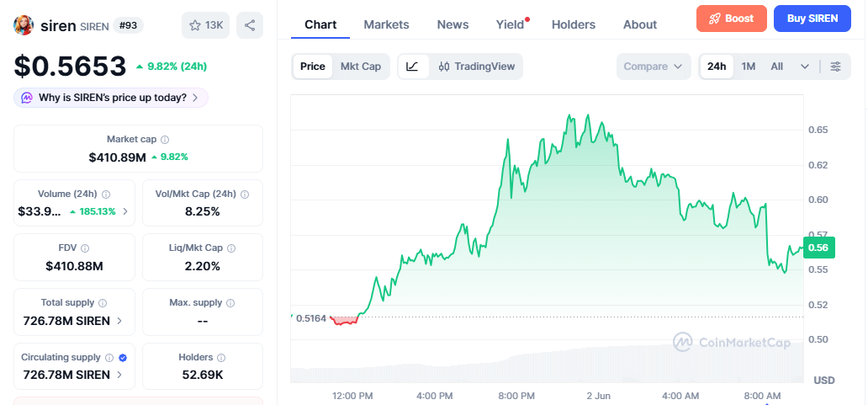Expand Volume (24h) details chevron
This screenshot has height=405, width=868.
click(x=125, y=211)
